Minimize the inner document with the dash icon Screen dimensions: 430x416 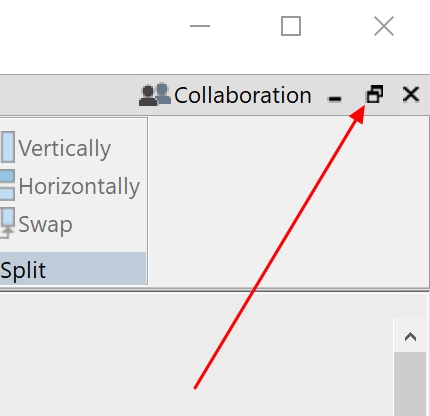[335, 99]
